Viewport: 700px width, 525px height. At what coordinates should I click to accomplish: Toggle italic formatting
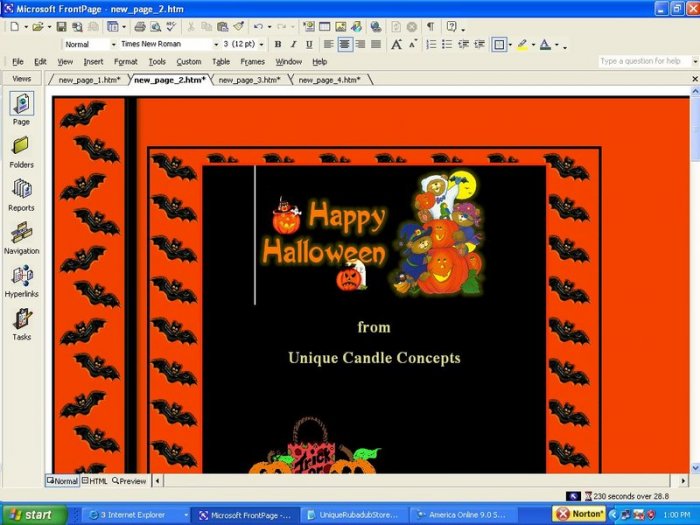(x=293, y=44)
